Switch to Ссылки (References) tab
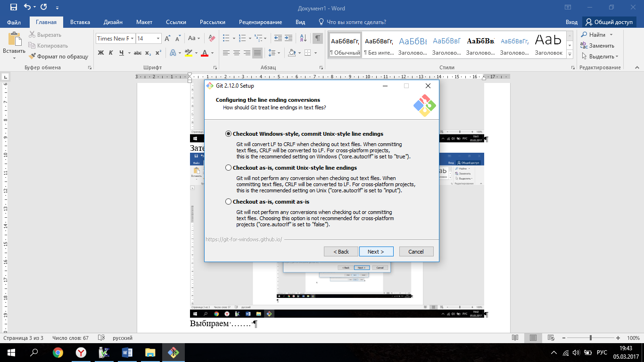Screen dimensions: 644x362 point(176,22)
